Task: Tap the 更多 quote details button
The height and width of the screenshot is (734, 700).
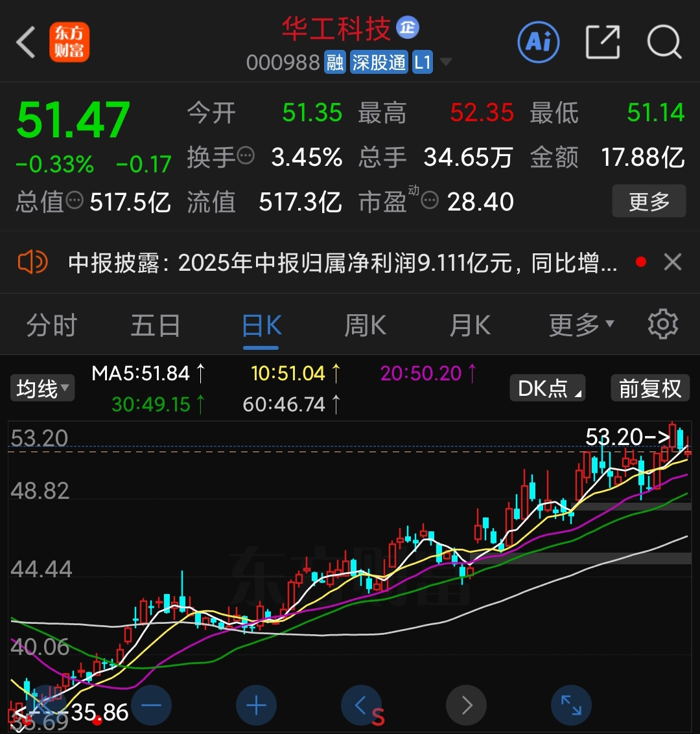Action: point(649,201)
